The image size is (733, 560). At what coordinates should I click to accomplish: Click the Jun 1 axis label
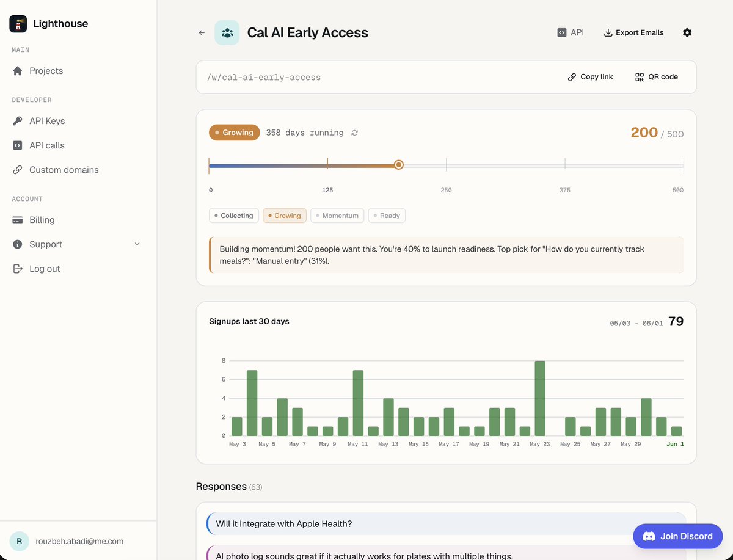click(675, 444)
